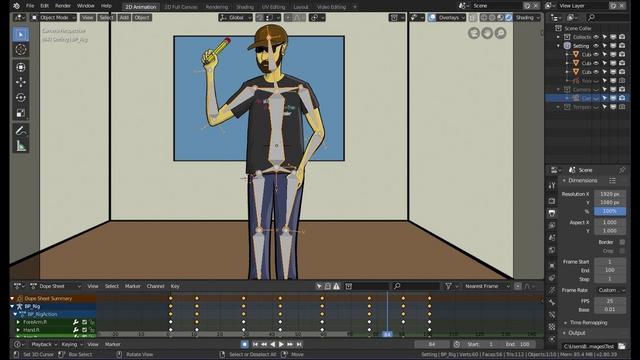Click the viewport Add button
Image resolution: width=640 pixels, height=360 pixels.
pyautogui.click(x=124, y=18)
